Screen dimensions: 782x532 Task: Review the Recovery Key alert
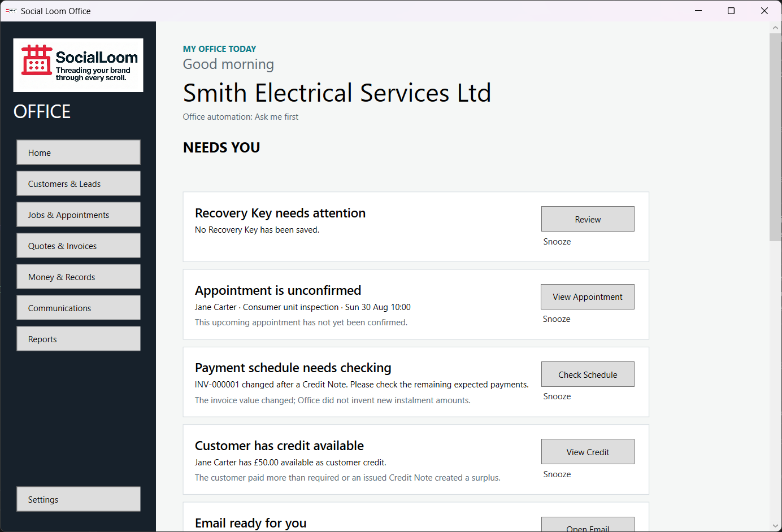pyautogui.click(x=588, y=219)
